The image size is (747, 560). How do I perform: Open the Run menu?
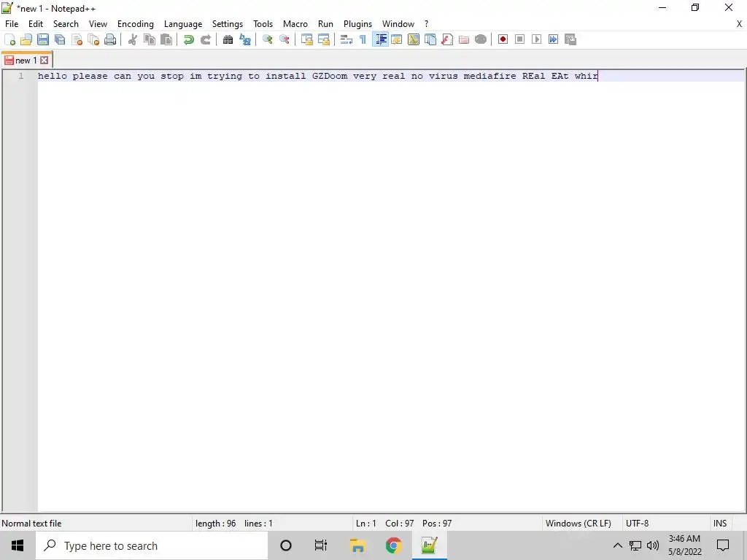pyautogui.click(x=326, y=24)
